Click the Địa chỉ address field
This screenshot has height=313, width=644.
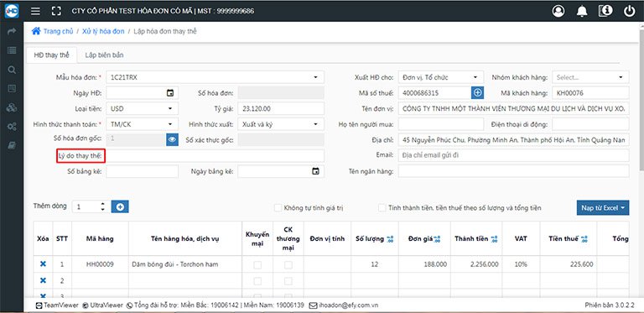[x=513, y=139]
